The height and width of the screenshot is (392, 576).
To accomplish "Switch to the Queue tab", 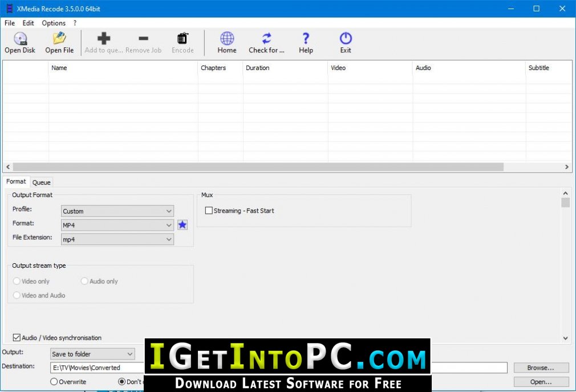I will click(41, 182).
